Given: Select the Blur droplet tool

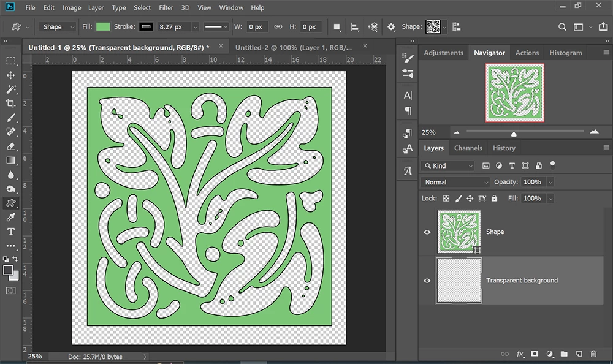Looking at the screenshot, I should coord(11,175).
